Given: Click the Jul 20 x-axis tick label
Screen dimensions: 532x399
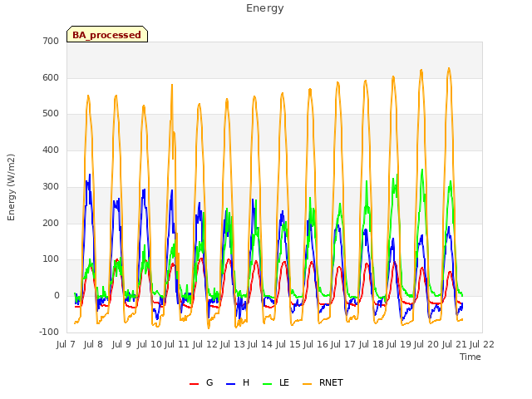Looking at the screenshot, I should (426, 344).
